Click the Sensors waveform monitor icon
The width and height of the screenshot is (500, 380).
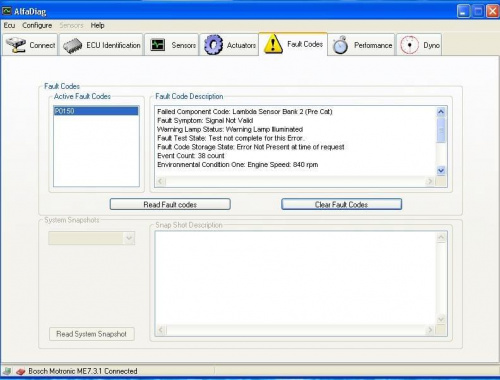[158, 45]
